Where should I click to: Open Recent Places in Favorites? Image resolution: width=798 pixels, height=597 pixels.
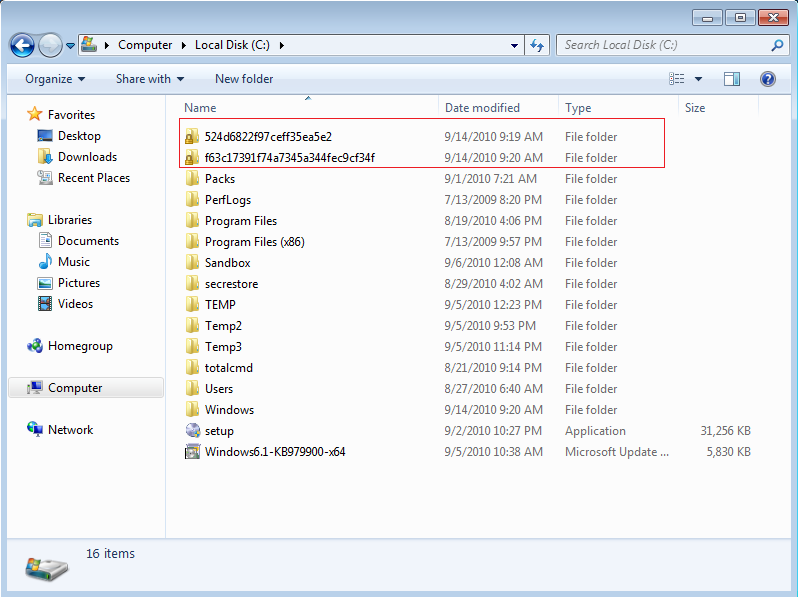click(x=94, y=178)
